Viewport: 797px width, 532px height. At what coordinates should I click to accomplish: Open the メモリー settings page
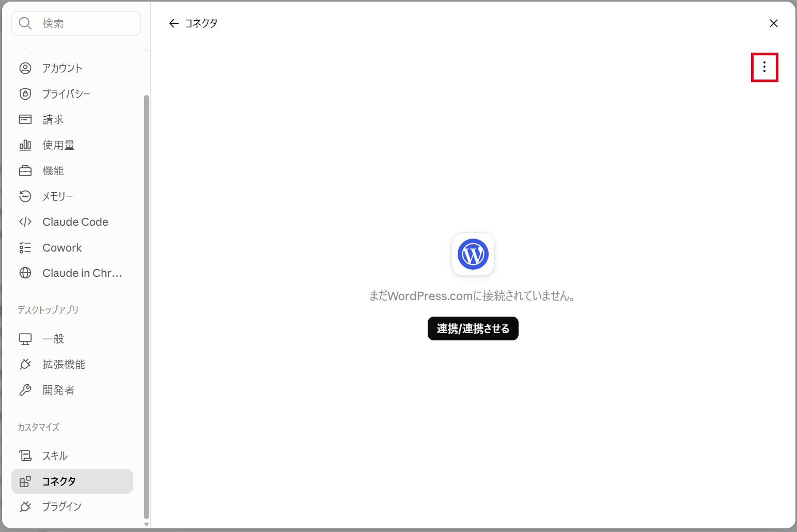(x=72, y=196)
